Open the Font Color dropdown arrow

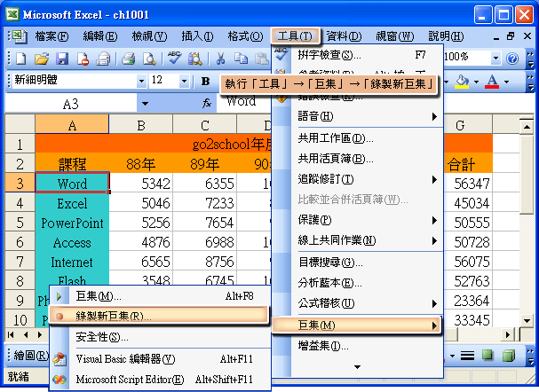click(x=506, y=82)
